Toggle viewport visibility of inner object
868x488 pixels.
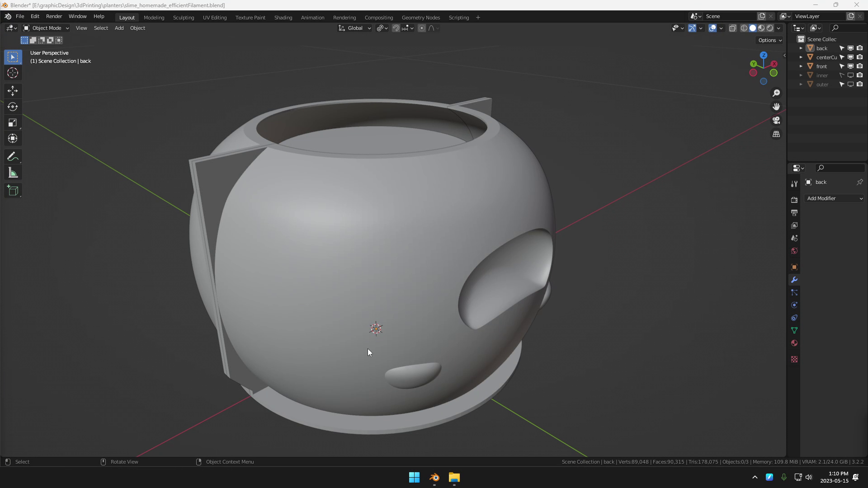pos(850,75)
